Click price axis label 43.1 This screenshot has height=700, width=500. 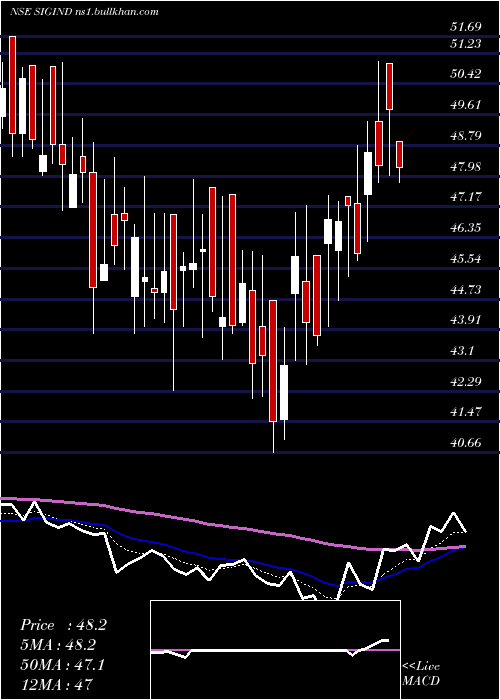click(x=462, y=350)
